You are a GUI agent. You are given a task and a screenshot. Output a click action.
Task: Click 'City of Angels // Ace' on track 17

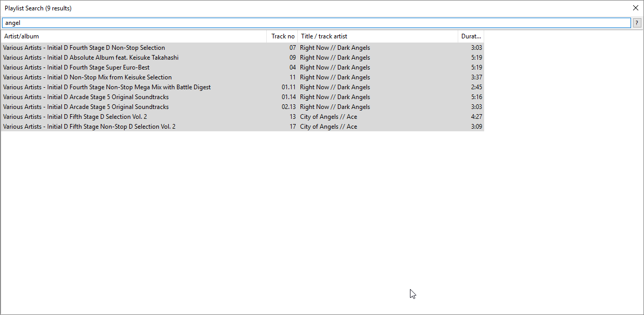tap(328, 127)
